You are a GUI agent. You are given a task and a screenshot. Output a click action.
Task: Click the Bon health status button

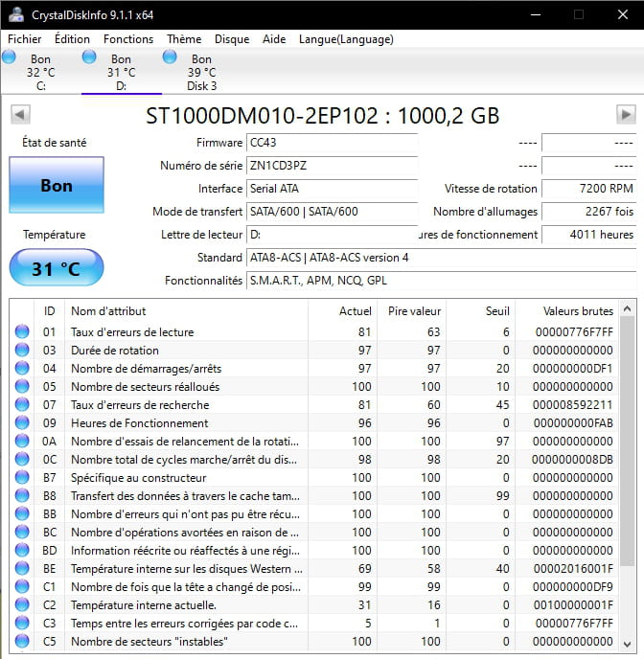point(57,185)
